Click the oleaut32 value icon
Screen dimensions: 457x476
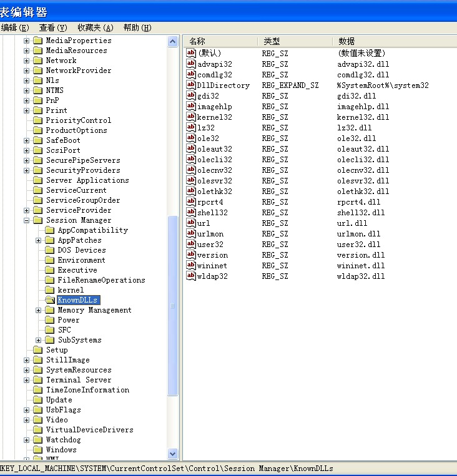[191, 148]
